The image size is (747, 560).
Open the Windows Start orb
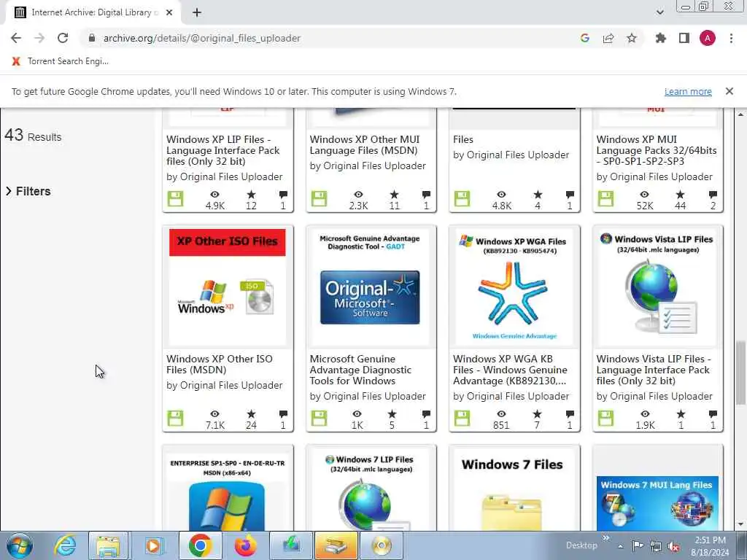(x=20, y=545)
